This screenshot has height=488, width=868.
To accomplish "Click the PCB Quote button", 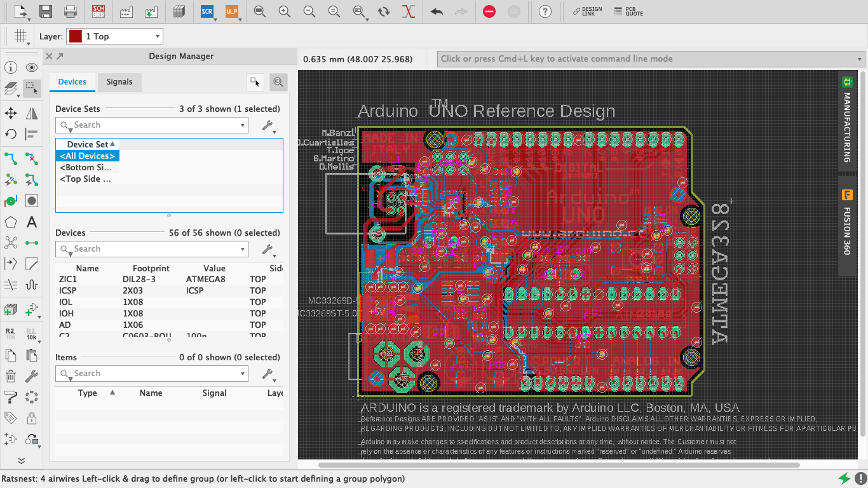I will click(x=629, y=11).
